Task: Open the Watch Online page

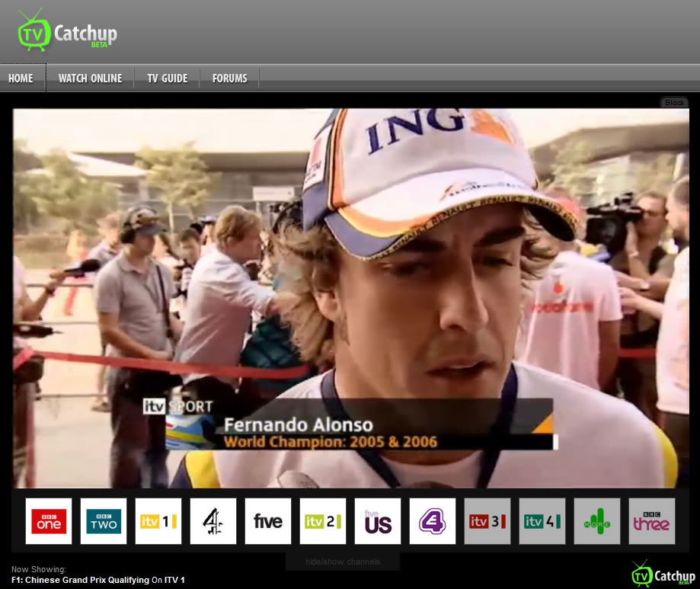Action: pos(90,78)
